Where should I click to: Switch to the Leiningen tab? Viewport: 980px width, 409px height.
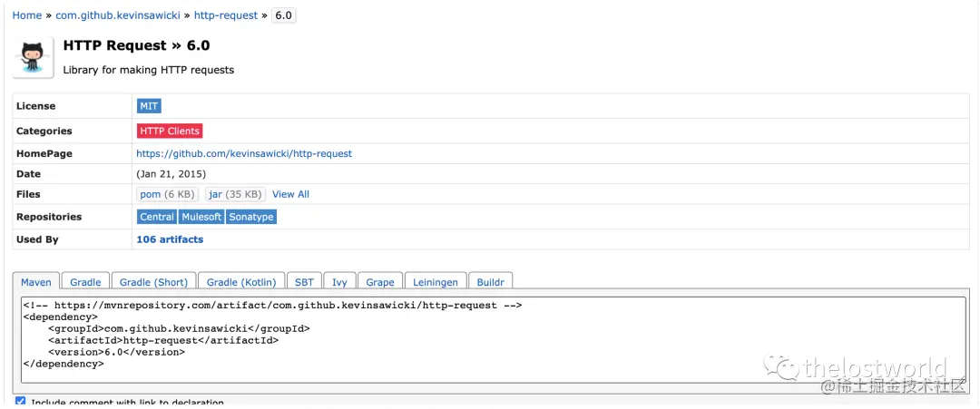[x=435, y=282]
